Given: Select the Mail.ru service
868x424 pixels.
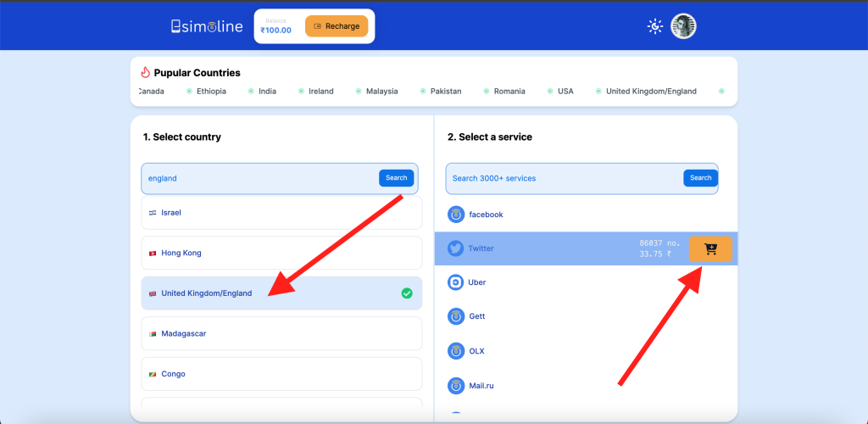Looking at the screenshot, I should tap(587, 385).
